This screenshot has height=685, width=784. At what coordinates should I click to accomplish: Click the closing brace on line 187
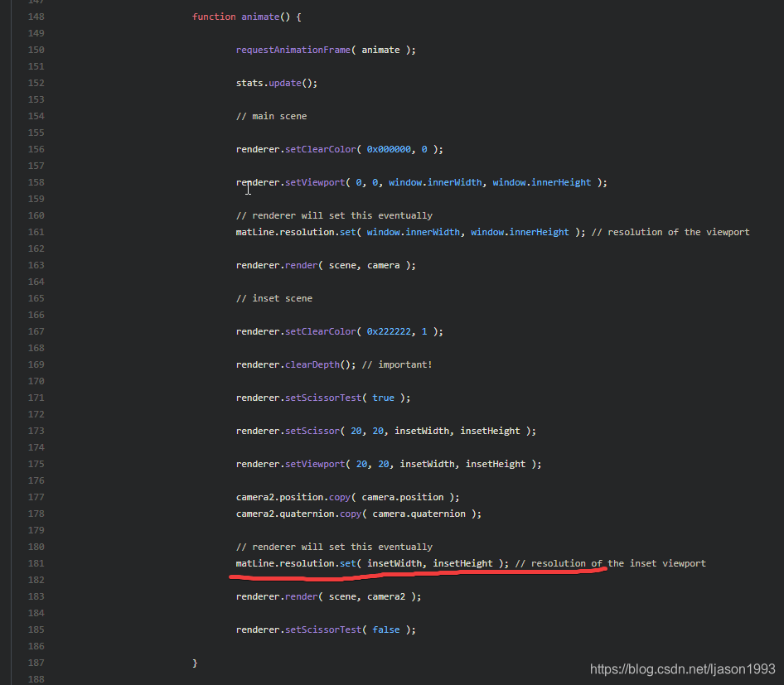(x=195, y=663)
